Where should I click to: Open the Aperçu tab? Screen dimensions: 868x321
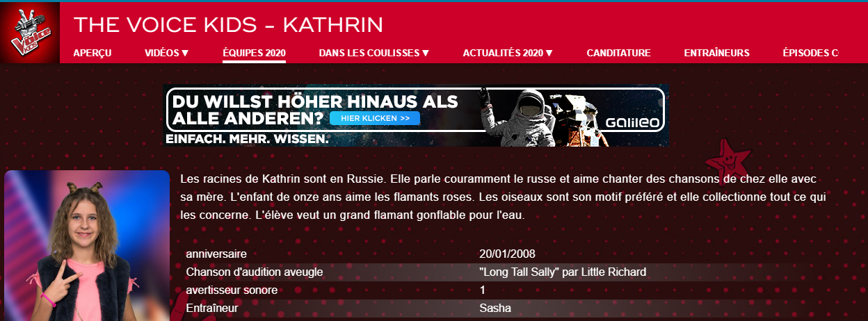point(93,53)
